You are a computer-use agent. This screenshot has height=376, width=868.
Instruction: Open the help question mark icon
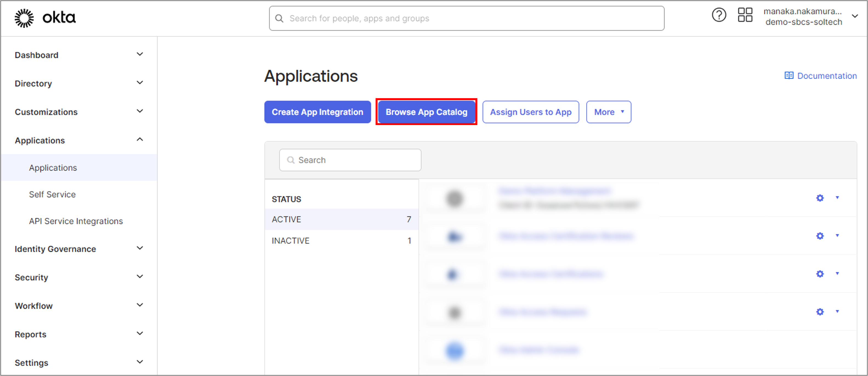(x=719, y=15)
